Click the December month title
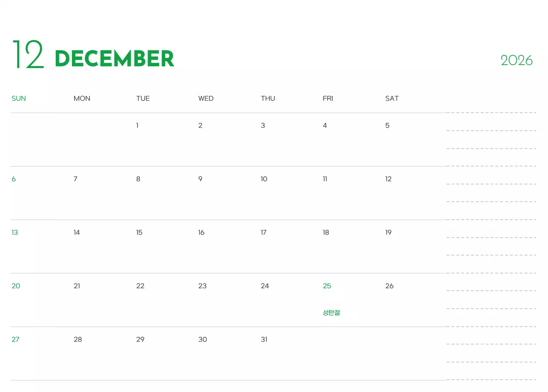 coord(114,59)
